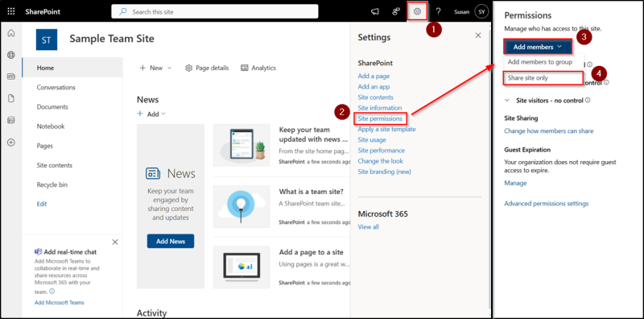Click the Add News button
The image size is (644, 319).
(x=171, y=242)
